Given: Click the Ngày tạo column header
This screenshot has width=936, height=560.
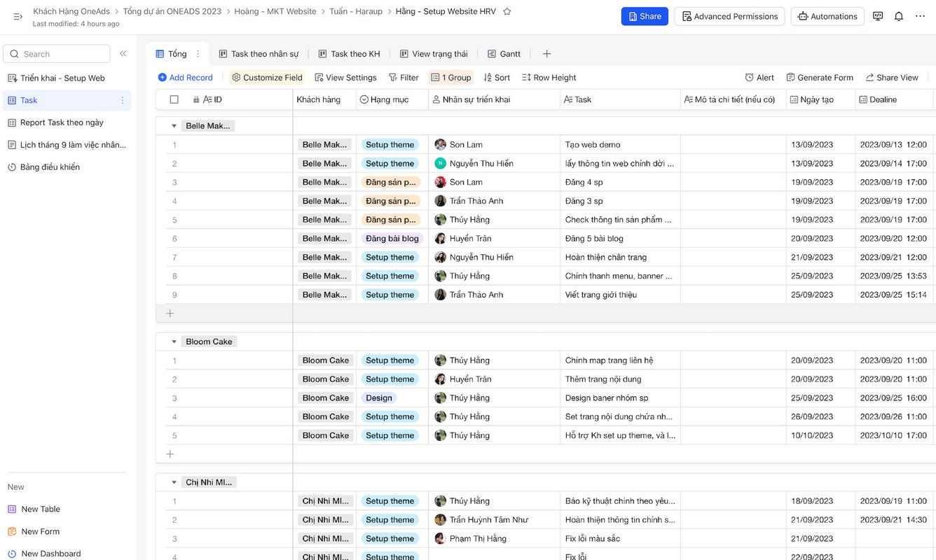Looking at the screenshot, I should pyautogui.click(x=821, y=99).
